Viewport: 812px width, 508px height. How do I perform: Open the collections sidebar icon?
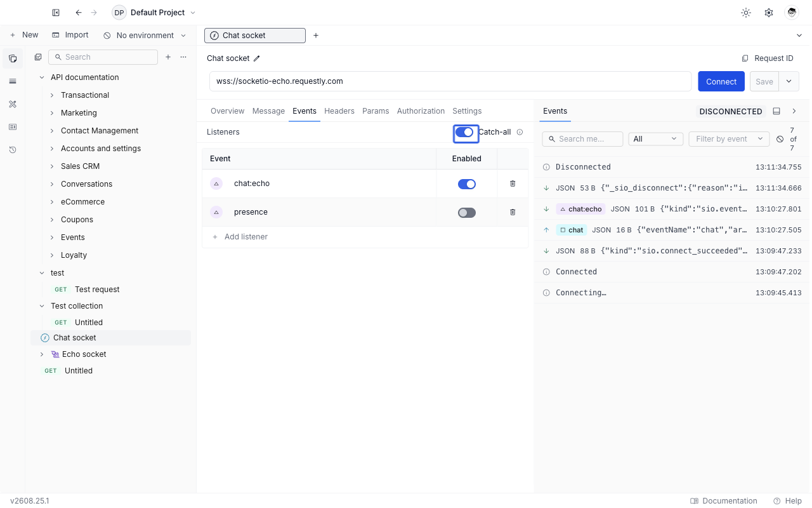point(13,58)
